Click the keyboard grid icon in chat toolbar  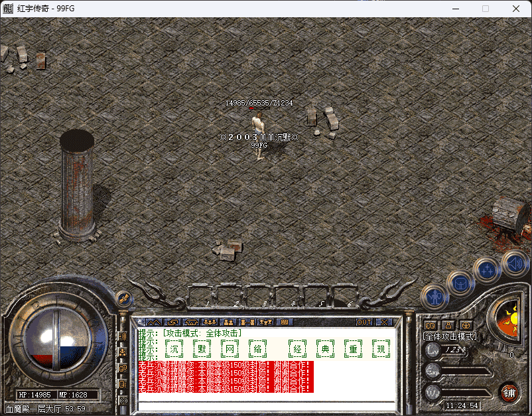click(285, 322)
